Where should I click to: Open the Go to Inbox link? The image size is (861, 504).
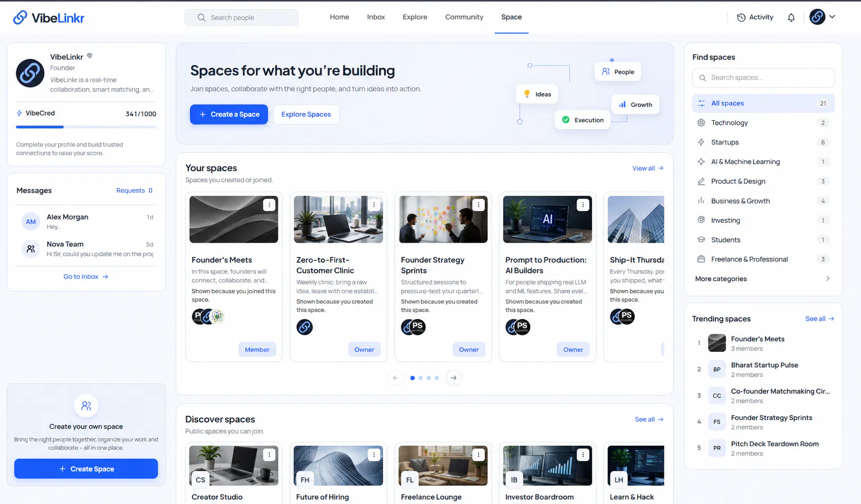point(86,277)
